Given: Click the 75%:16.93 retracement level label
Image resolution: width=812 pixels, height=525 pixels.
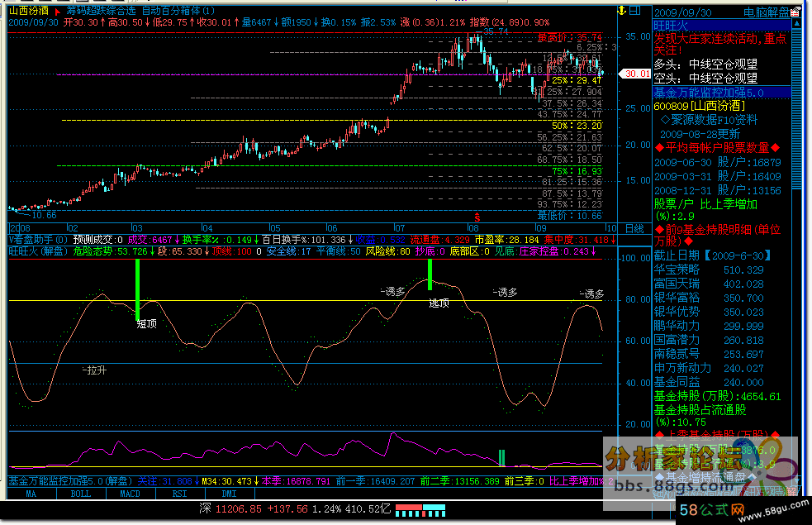Looking at the screenshot, I should [577, 171].
